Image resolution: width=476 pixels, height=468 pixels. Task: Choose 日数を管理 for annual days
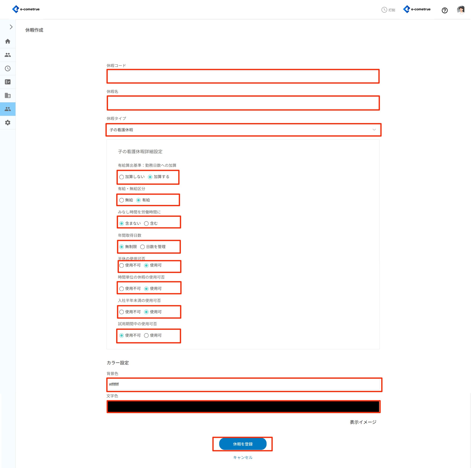[x=142, y=247]
